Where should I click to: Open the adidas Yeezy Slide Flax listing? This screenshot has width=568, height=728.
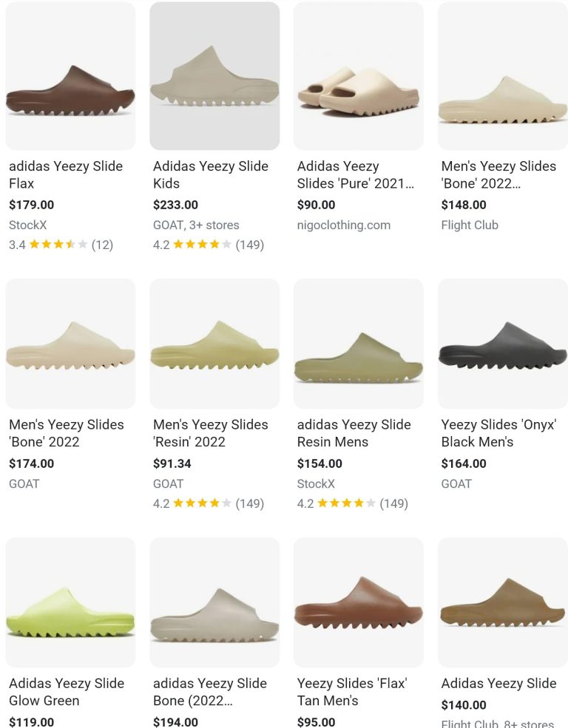click(x=65, y=174)
